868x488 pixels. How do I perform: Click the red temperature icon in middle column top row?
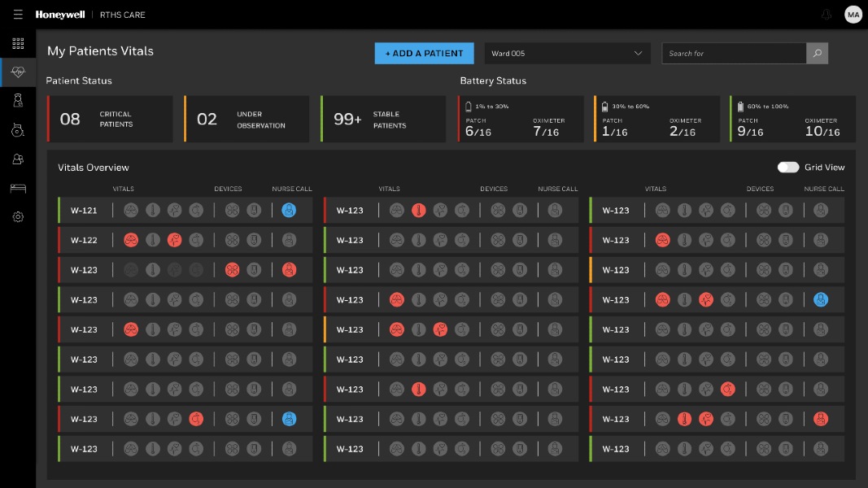(418, 211)
